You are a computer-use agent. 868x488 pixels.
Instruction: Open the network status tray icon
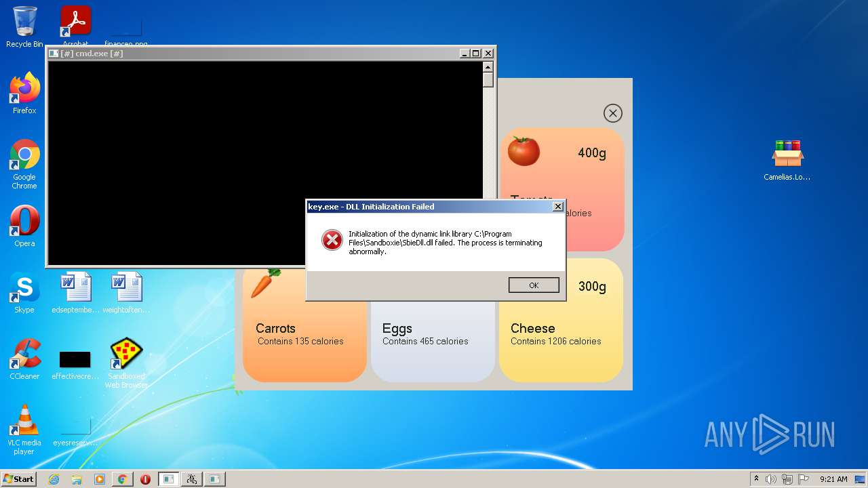coord(787,479)
